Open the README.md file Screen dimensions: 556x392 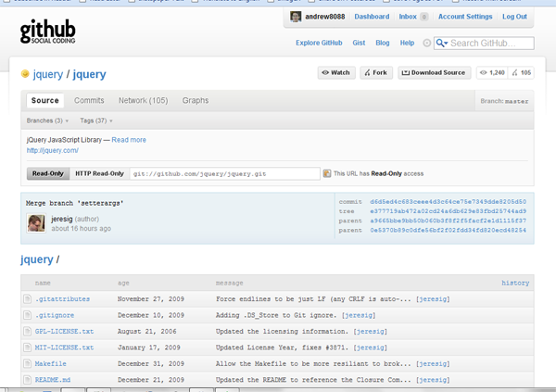click(x=53, y=380)
